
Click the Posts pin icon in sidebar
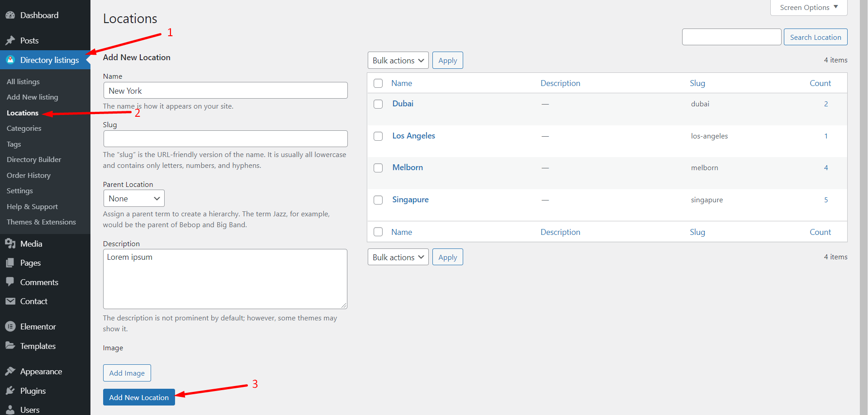(x=11, y=40)
